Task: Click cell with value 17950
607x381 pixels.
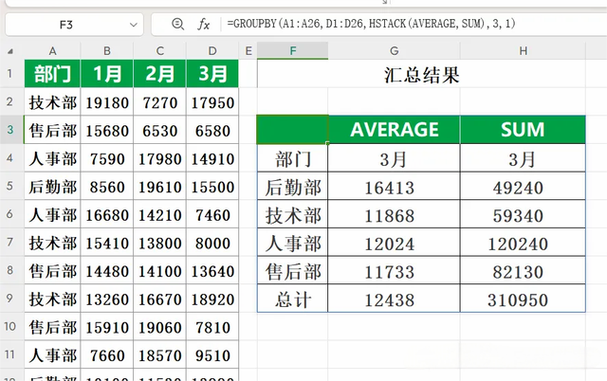Action: pyautogui.click(x=213, y=102)
